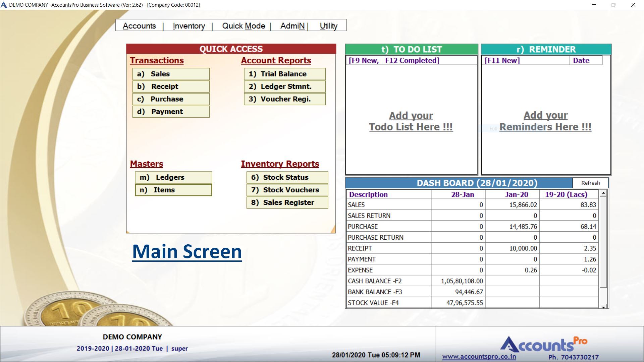644x362 pixels.
Task: Click the Sales transaction button
Action: (x=171, y=74)
